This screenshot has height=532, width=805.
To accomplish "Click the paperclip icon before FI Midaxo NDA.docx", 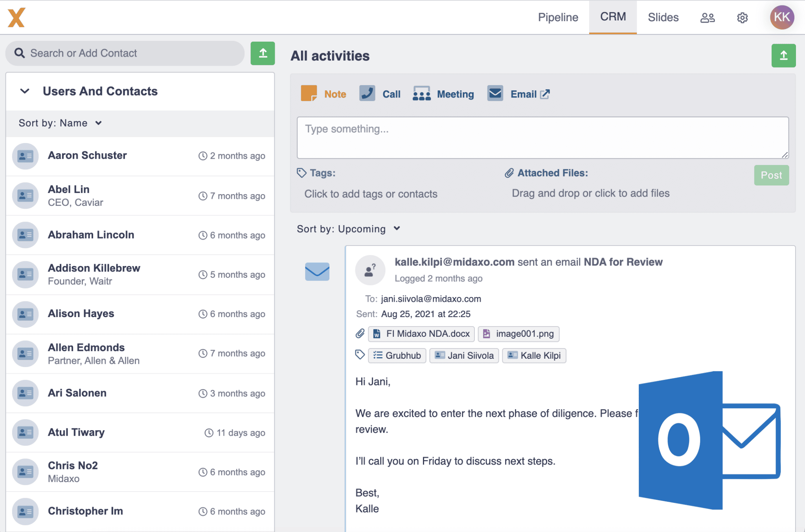I will (360, 334).
